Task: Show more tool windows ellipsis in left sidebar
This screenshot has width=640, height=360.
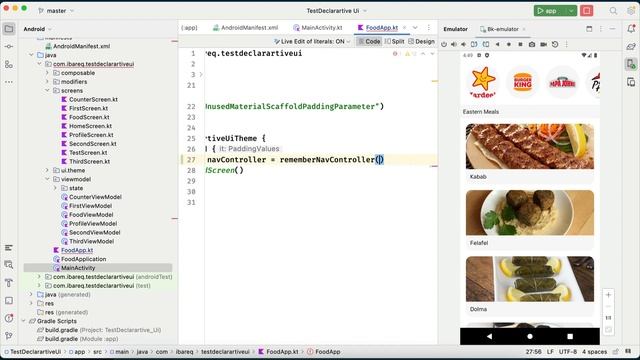Action: 9,82
